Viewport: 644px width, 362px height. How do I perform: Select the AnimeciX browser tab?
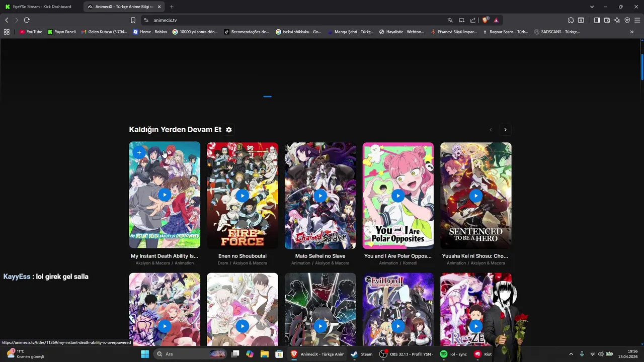[x=123, y=7]
